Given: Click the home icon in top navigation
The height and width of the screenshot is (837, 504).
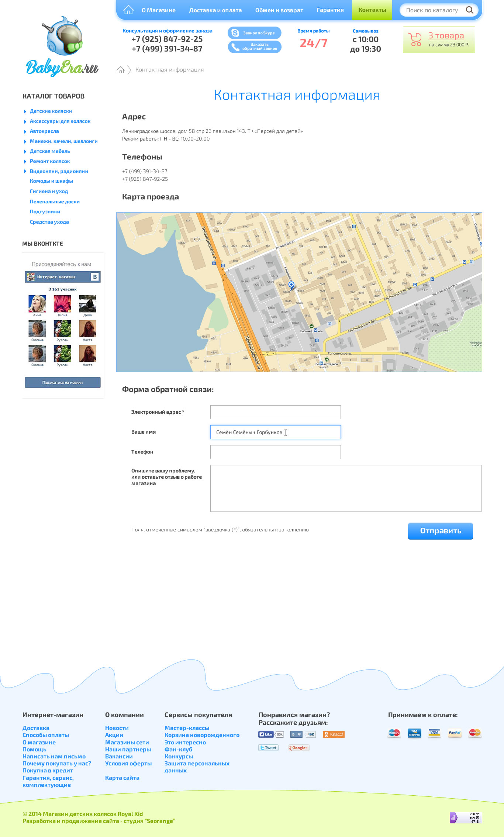Looking at the screenshot, I should [128, 10].
